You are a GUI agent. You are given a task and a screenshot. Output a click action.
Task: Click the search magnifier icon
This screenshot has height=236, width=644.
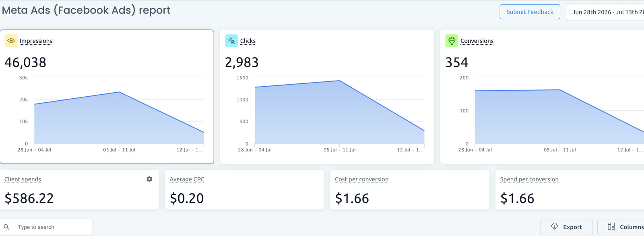point(6,227)
